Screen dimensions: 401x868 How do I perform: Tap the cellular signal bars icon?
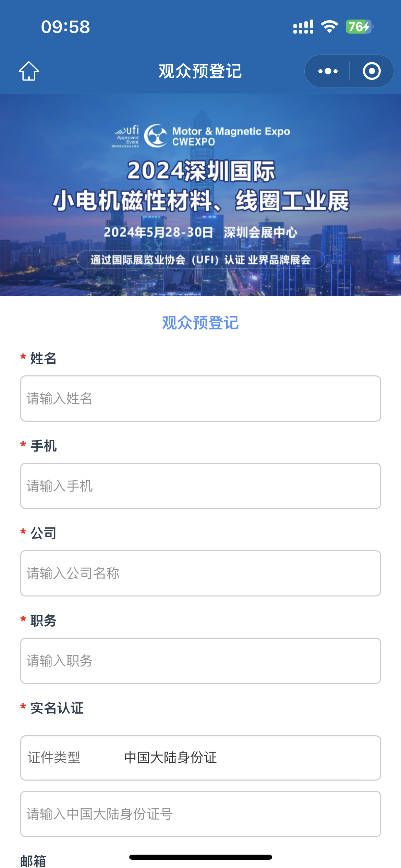tap(303, 27)
